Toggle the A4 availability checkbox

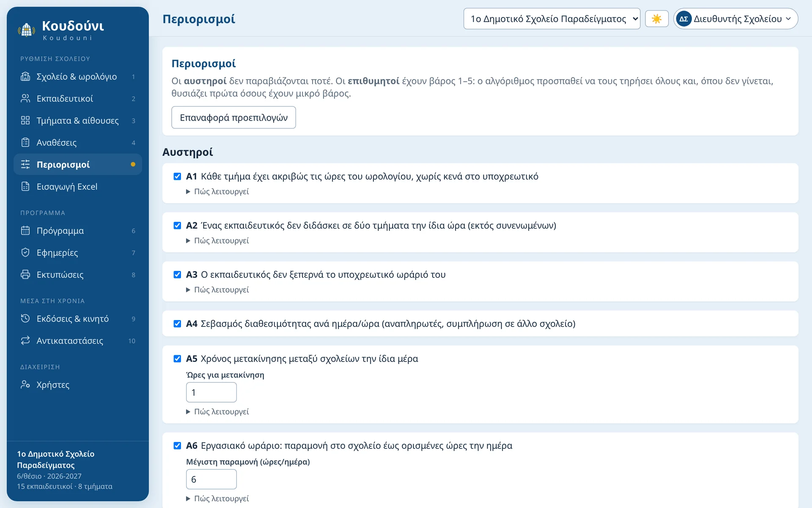coord(177,324)
